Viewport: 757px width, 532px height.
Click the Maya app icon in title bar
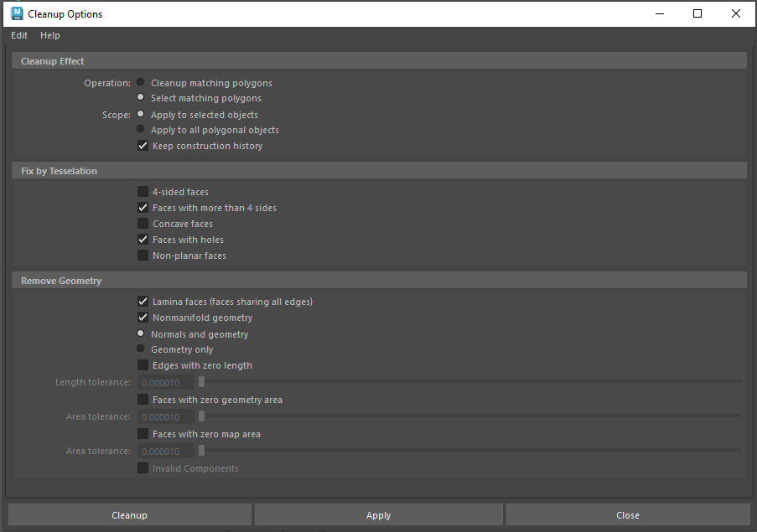click(16, 13)
